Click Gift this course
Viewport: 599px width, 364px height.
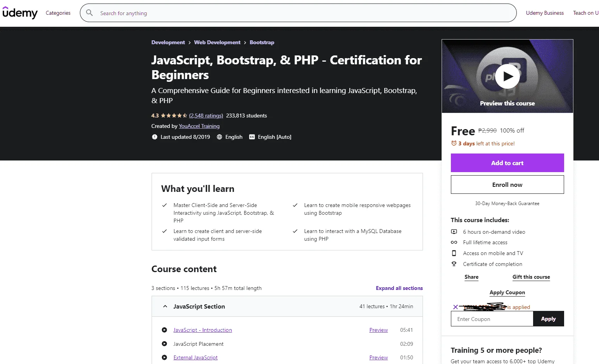click(531, 277)
